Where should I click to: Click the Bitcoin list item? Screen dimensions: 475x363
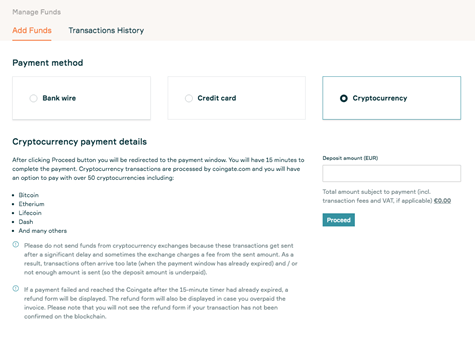[29, 195]
